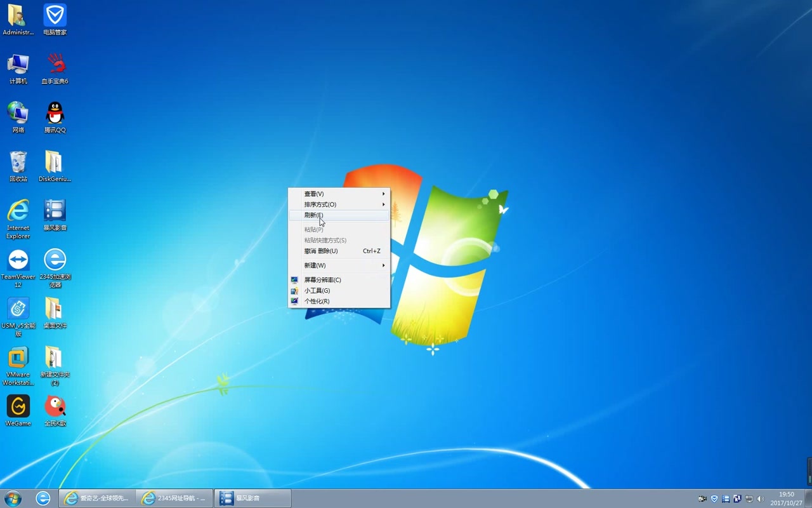
Task: Open the Administrator folder icon
Action: pos(18,20)
